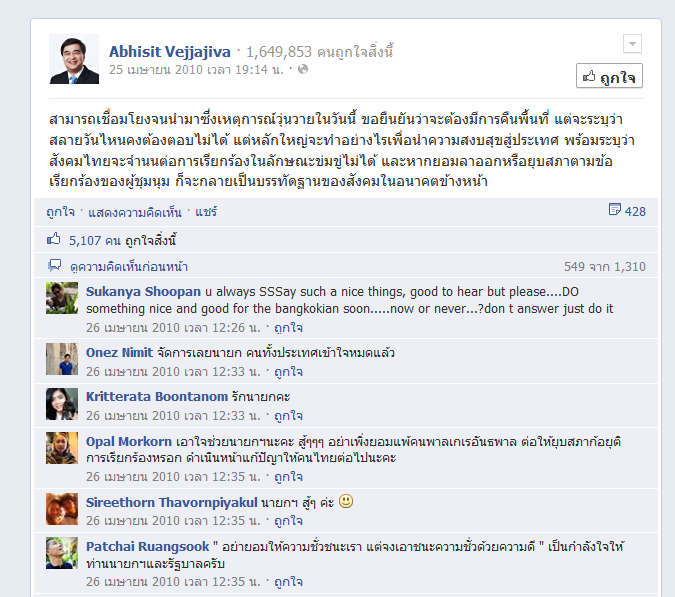This screenshot has height=597, width=675.
Task: Toggle ถูกใจ like link under the post
Action: (x=60, y=212)
